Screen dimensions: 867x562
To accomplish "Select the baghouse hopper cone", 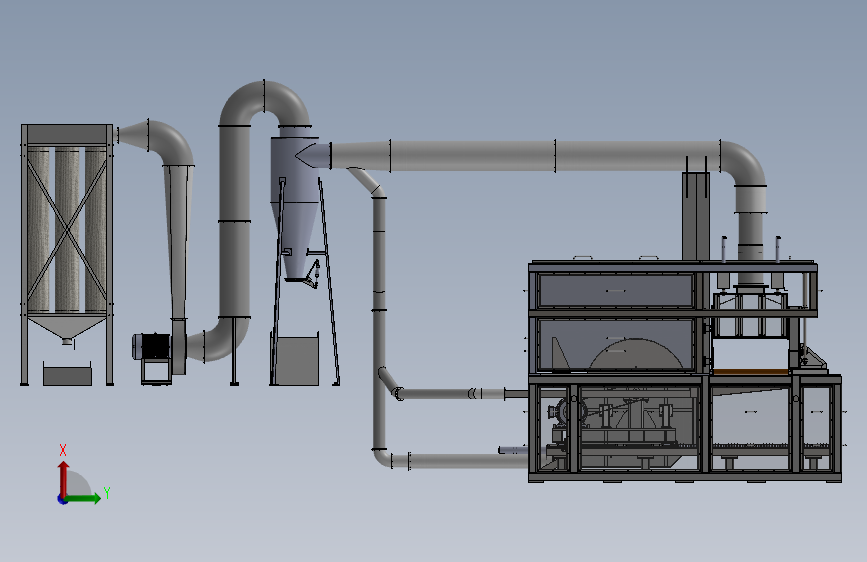I will point(67,327).
